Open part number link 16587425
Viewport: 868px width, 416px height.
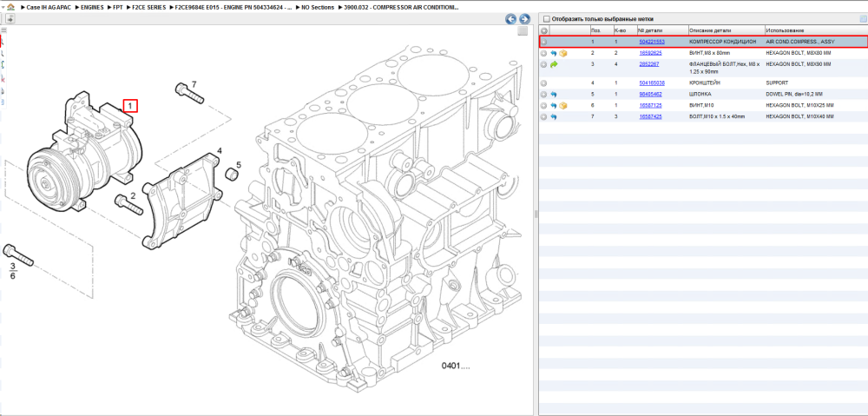pyautogui.click(x=650, y=117)
